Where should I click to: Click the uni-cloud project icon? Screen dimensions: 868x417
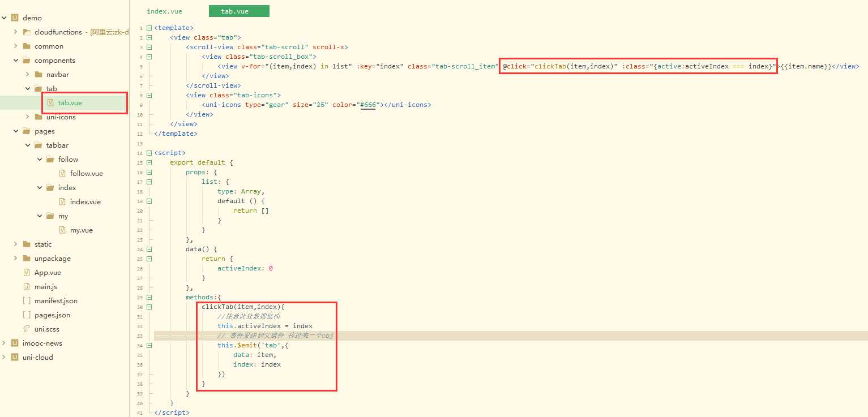(15, 358)
